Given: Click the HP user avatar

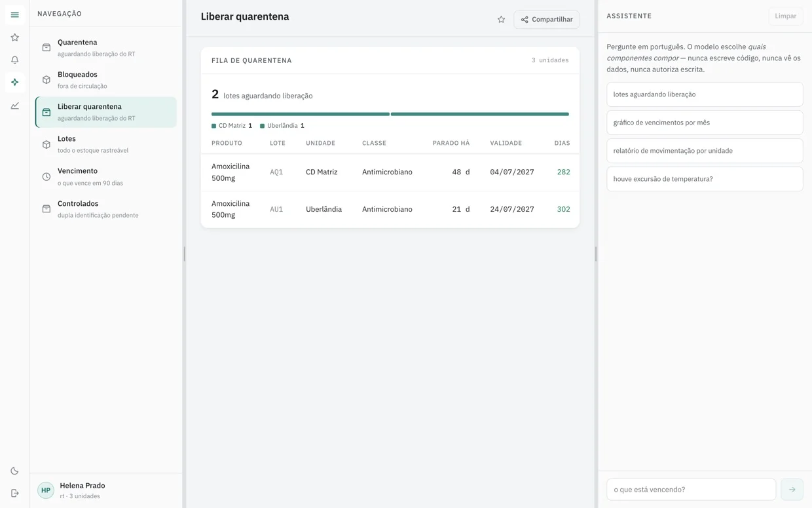Looking at the screenshot, I should point(46,490).
